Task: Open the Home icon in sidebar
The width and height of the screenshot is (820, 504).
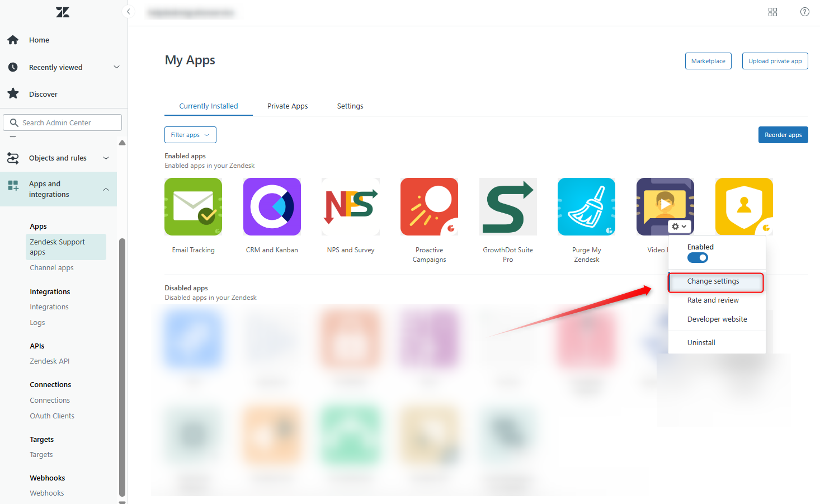Action: (x=13, y=40)
